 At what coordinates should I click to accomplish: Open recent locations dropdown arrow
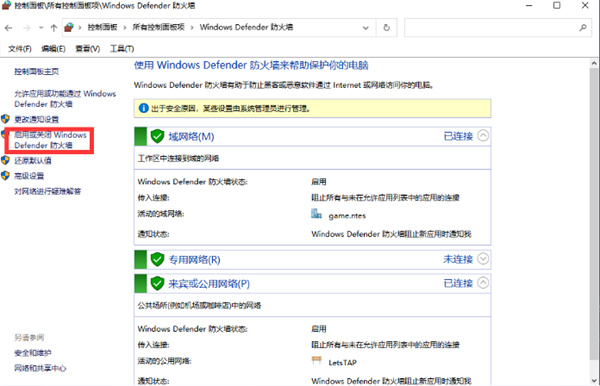(41, 28)
